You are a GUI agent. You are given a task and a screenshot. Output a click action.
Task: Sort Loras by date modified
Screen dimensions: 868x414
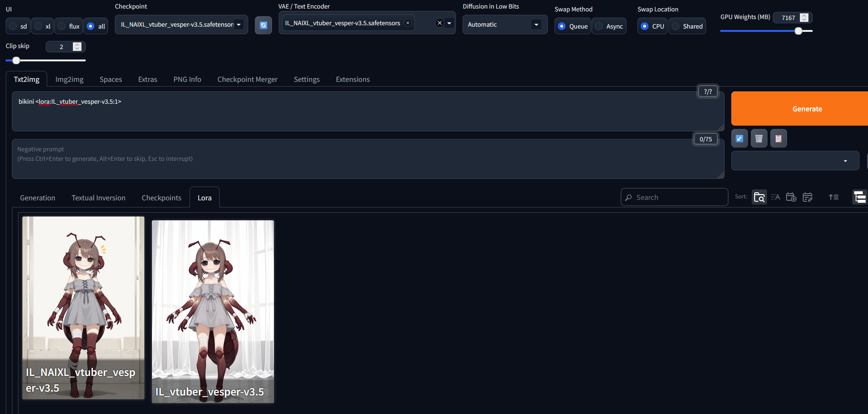807,197
